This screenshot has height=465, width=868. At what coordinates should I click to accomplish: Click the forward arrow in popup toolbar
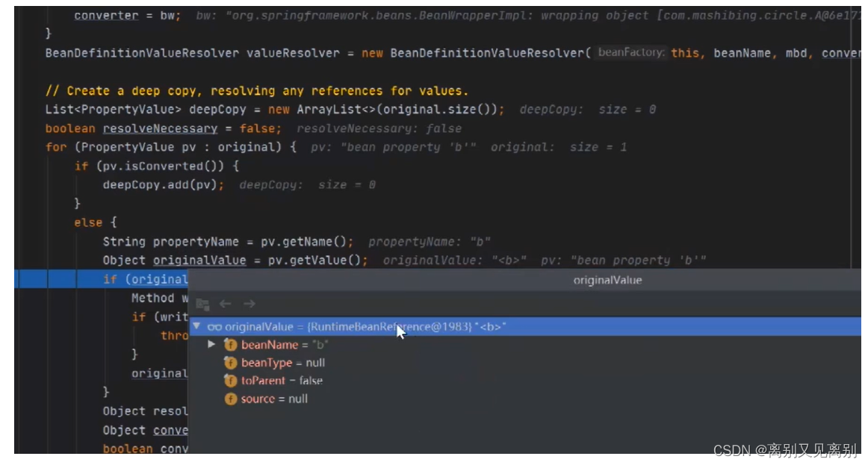pos(249,304)
